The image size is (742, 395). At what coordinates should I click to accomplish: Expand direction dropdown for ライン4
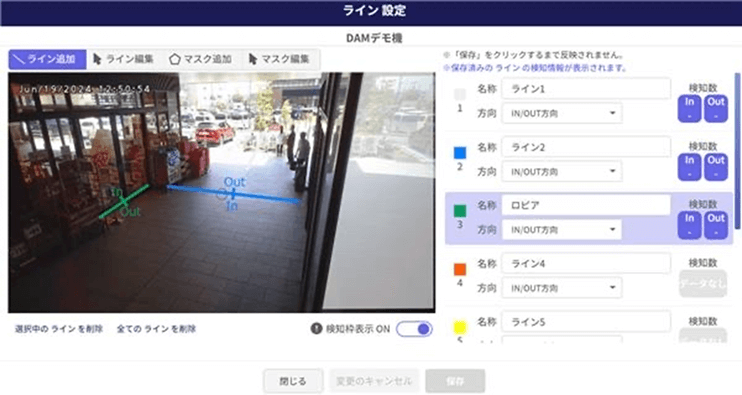point(562,288)
